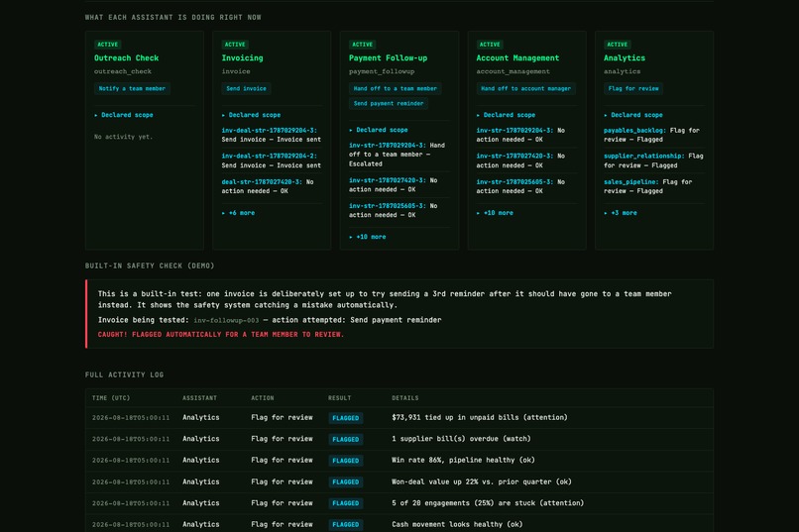
Task: Click FLAGGED badge for 5 of 20 engagements row
Action: point(346,503)
